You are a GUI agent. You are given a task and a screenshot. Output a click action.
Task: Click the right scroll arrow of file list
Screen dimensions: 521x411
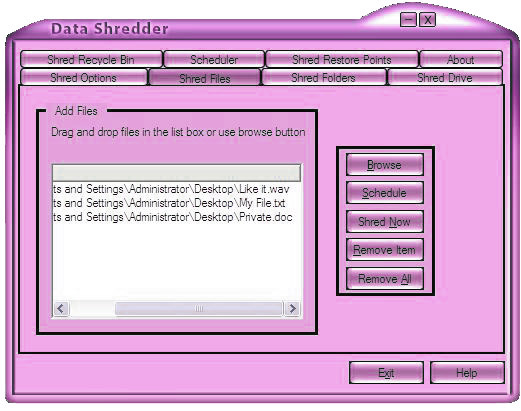pyautogui.click(x=292, y=308)
